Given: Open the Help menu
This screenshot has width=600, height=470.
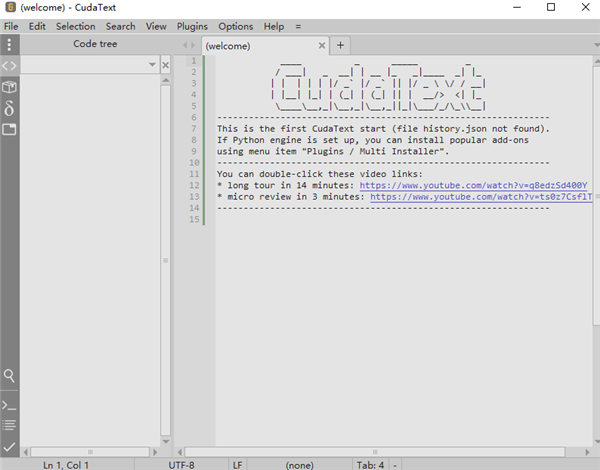Looking at the screenshot, I should pyautogui.click(x=274, y=26).
